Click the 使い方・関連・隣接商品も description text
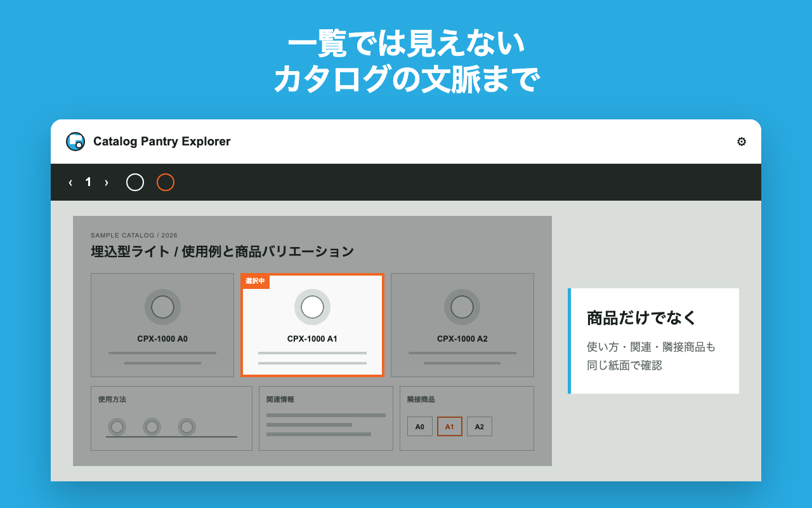The height and width of the screenshot is (508, 812). [651, 347]
